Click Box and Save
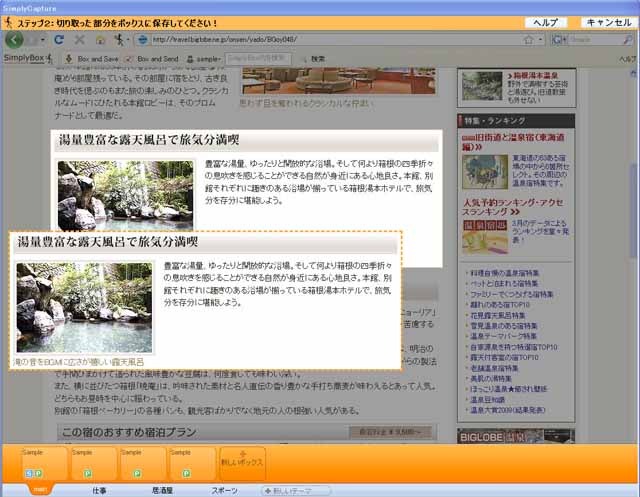The height and width of the screenshot is (497, 640). point(92,59)
